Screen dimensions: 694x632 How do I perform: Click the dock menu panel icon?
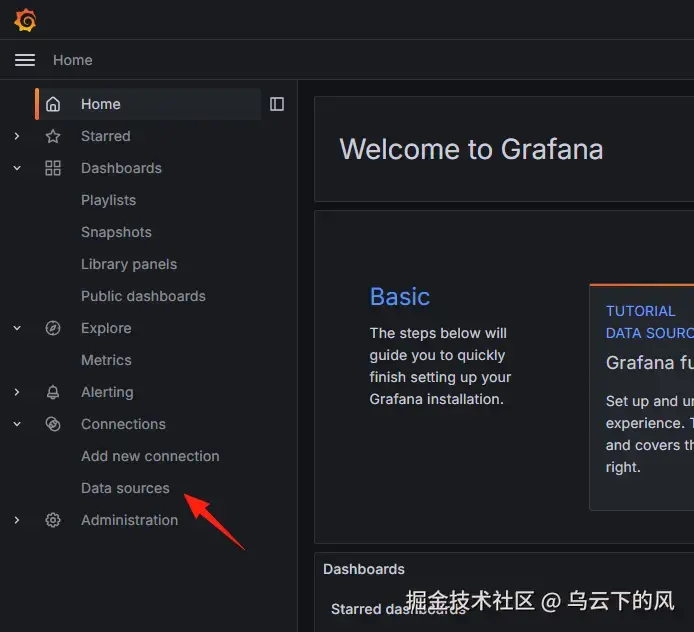point(277,104)
